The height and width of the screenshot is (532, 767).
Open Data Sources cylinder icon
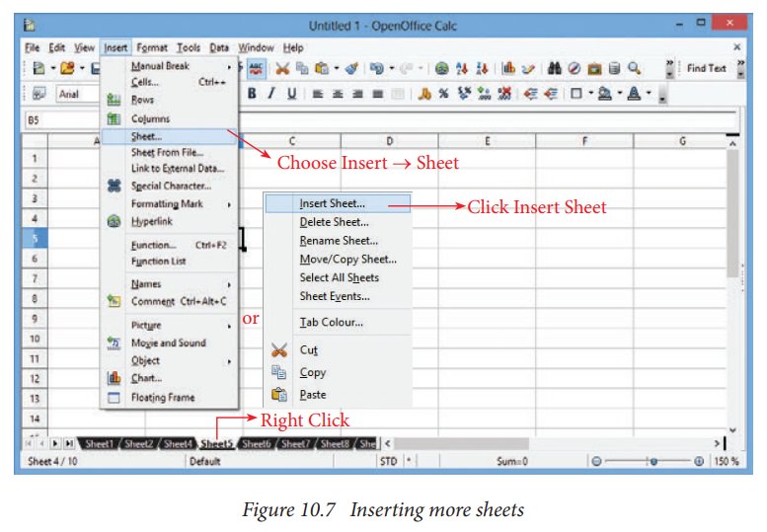[614, 68]
